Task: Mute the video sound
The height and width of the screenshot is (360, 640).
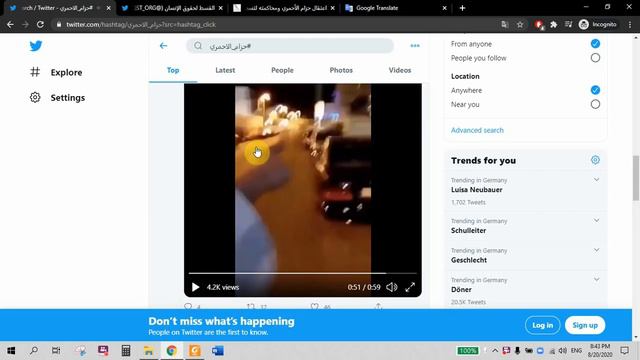Action: point(391,287)
